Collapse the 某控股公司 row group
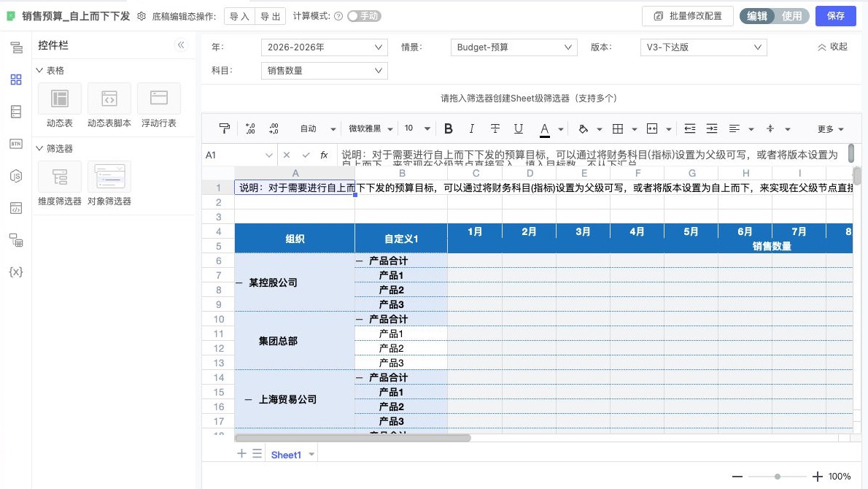The image size is (868, 489). coord(239,283)
